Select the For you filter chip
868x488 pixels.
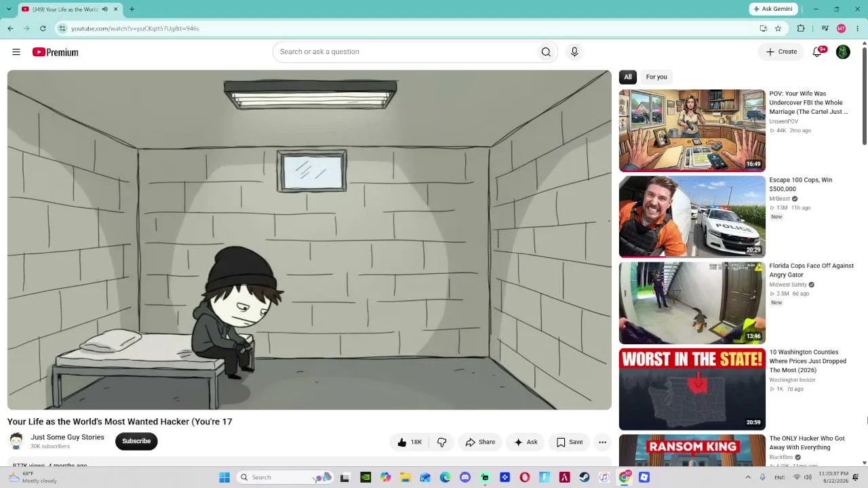click(x=656, y=77)
